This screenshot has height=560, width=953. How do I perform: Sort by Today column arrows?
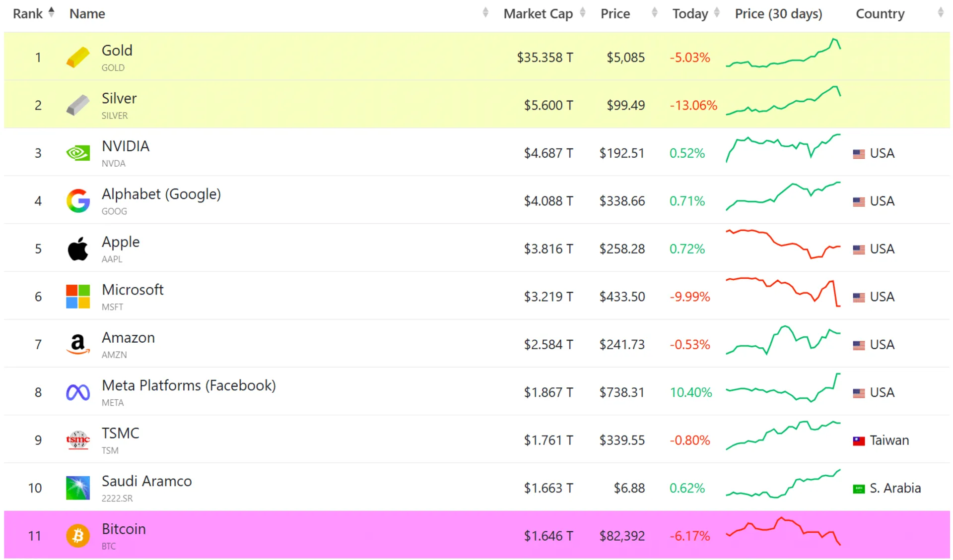(717, 13)
